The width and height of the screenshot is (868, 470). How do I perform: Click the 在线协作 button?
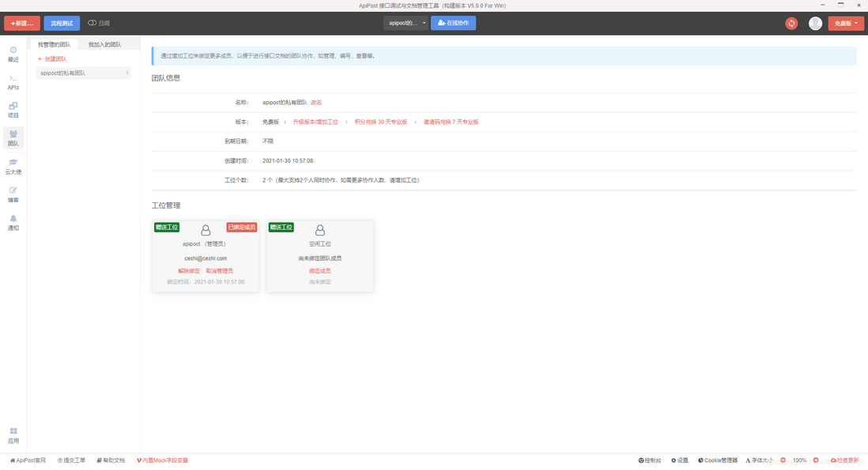(454, 23)
